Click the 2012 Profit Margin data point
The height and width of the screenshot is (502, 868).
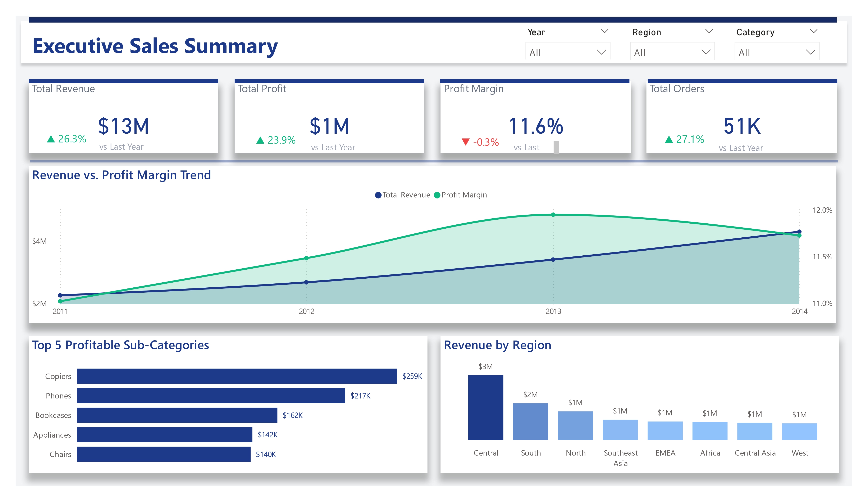pyautogui.click(x=306, y=258)
